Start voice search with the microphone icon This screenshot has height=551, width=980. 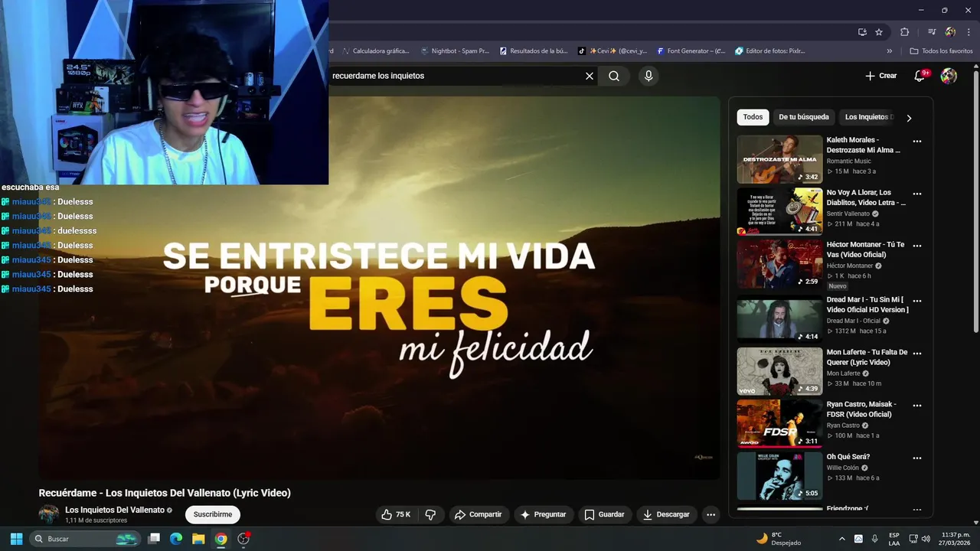pos(648,76)
